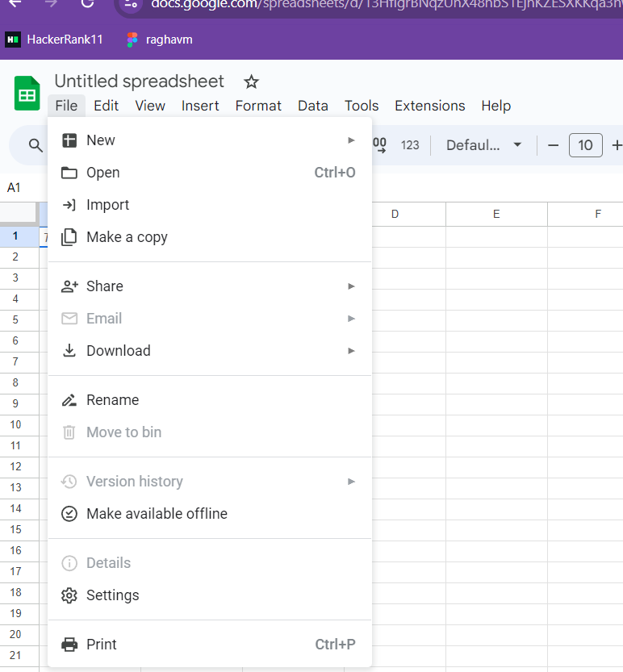The image size is (623, 672).
Task: Click the Make a copy icon
Action: (69, 237)
